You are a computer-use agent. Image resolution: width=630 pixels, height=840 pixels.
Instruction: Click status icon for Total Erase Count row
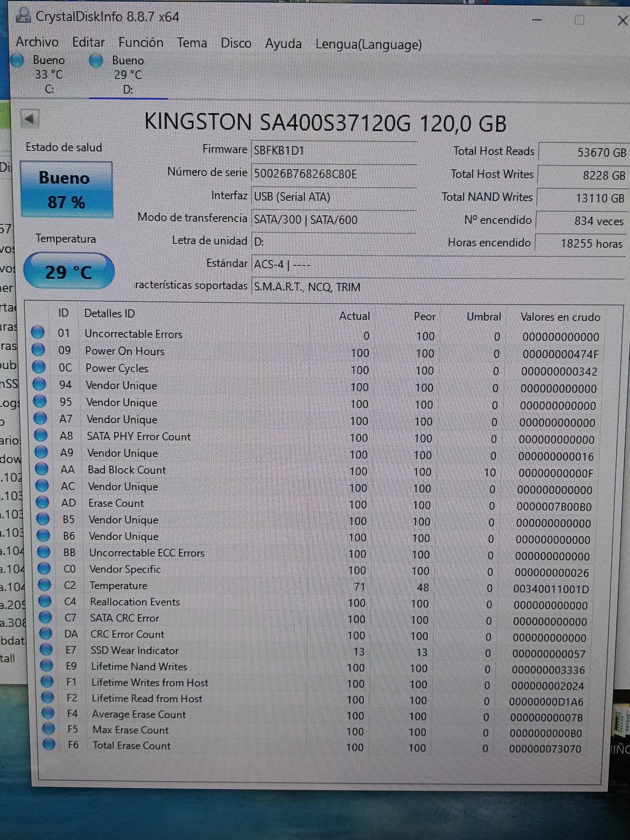point(49,744)
